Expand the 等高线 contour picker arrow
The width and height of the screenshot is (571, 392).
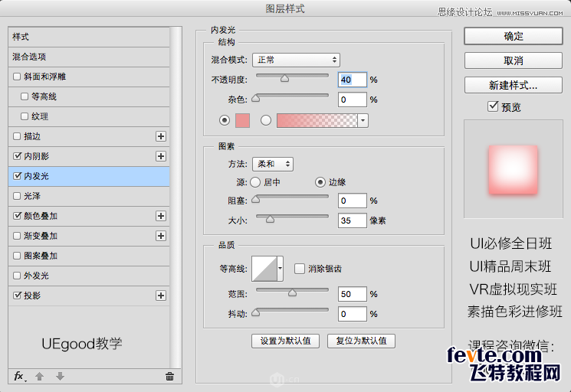281,269
